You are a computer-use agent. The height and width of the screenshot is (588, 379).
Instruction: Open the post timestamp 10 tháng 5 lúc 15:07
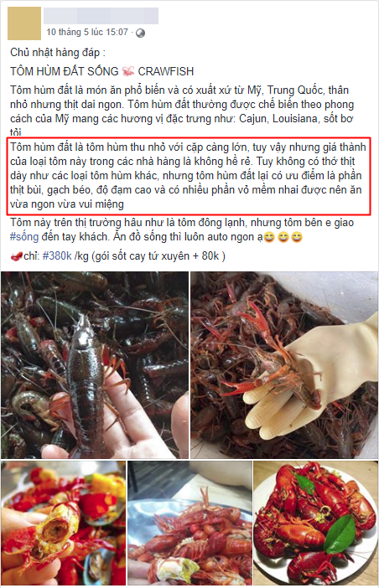point(87,33)
